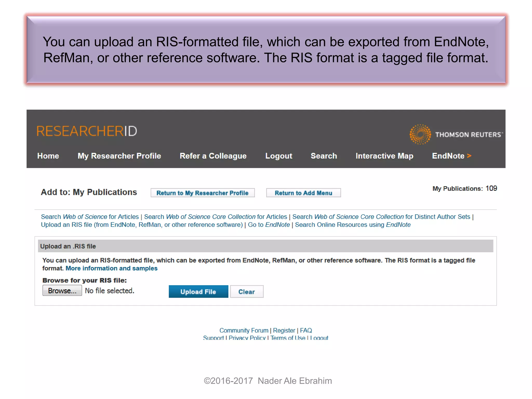
Task: Click Return to Add Menu button
Action: (x=303, y=193)
